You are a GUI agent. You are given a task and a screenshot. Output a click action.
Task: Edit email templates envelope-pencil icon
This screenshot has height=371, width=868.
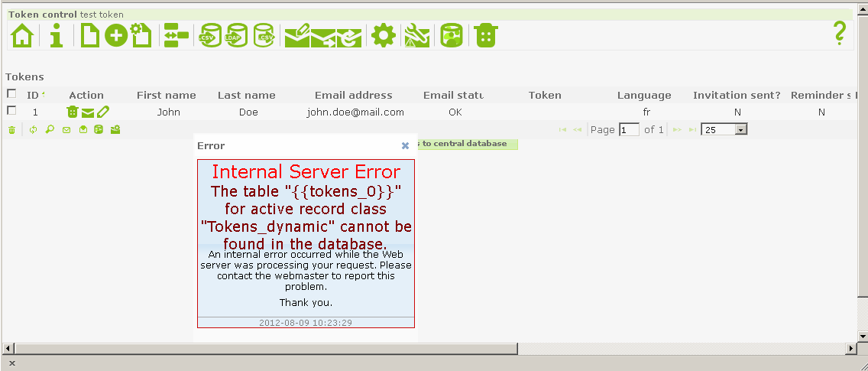(x=297, y=37)
